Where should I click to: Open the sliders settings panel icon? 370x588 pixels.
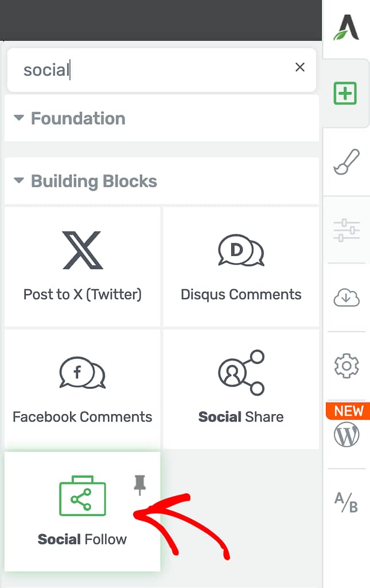(x=346, y=230)
